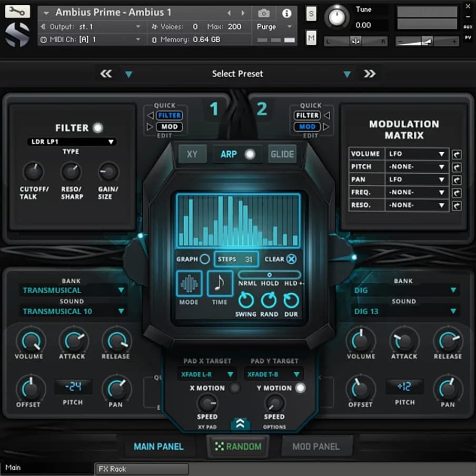Image resolution: width=476 pixels, height=476 pixels.
Task: Go to the previous preset with double-left arrows
Action: [x=106, y=74]
